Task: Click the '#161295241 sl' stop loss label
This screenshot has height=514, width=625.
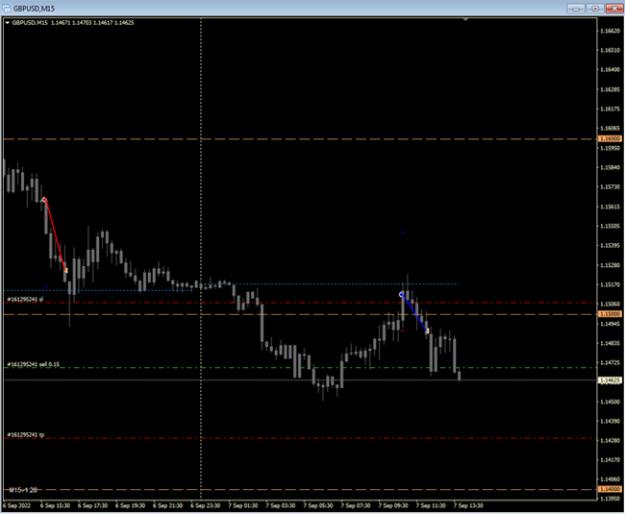Action: (x=25, y=299)
